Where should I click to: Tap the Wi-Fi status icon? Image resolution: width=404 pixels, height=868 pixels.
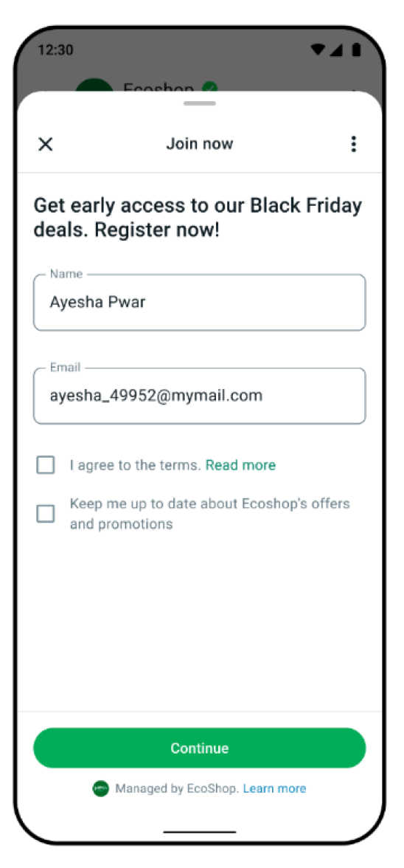pos(318,50)
